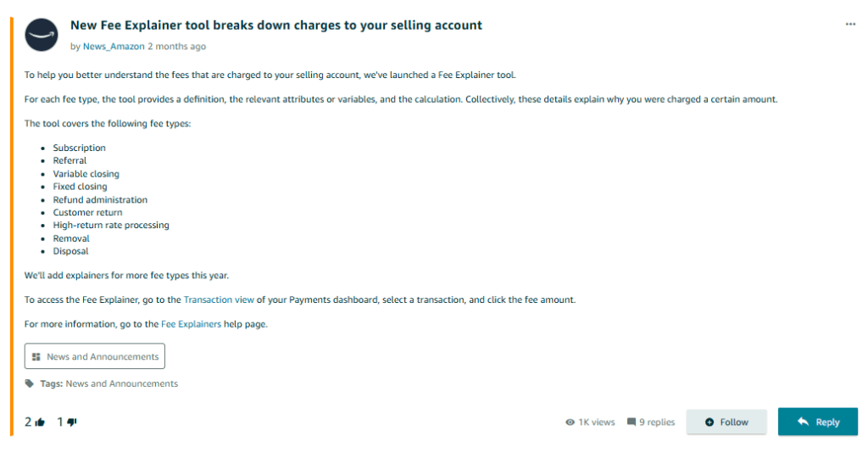The height and width of the screenshot is (453, 868).
Task: Click the 9 replies count text
Action: click(657, 422)
